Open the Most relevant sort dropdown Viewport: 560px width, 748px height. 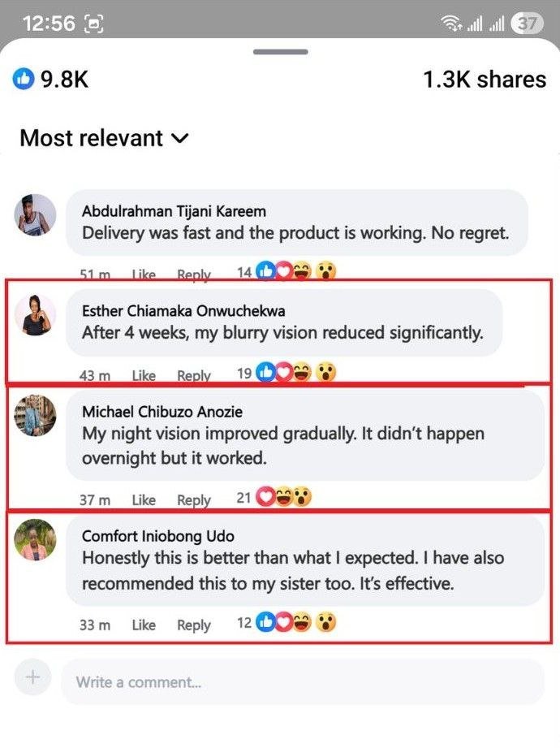pos(104,138)
